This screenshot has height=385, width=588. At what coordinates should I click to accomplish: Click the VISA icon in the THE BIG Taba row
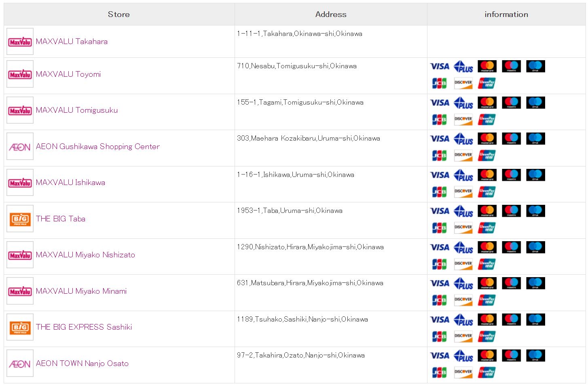tap(440, 211)
